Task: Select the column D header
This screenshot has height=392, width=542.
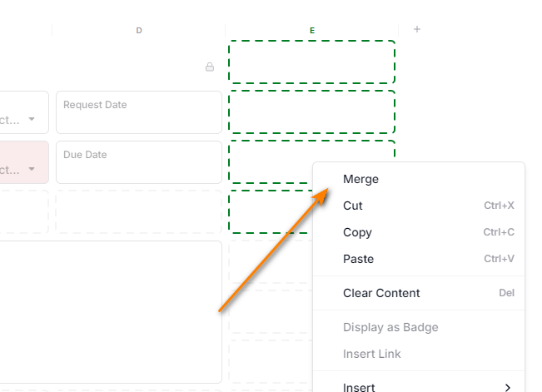Action: 139,30
